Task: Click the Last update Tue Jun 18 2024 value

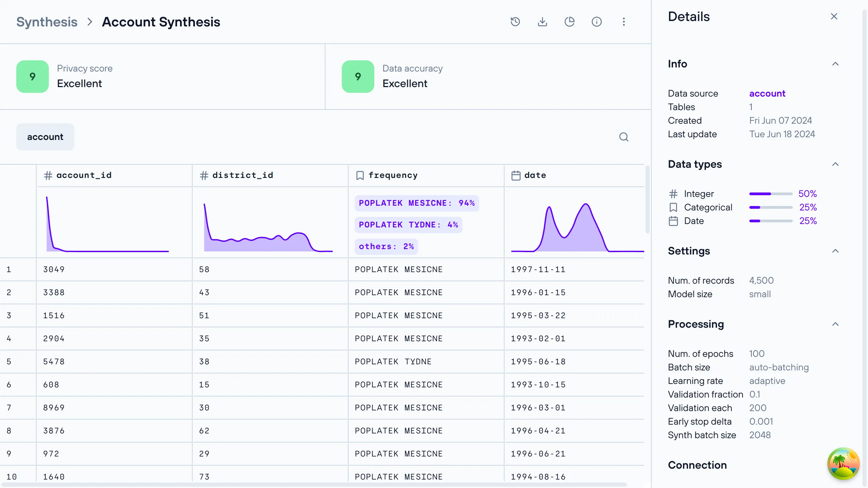Action: [782, 134]
